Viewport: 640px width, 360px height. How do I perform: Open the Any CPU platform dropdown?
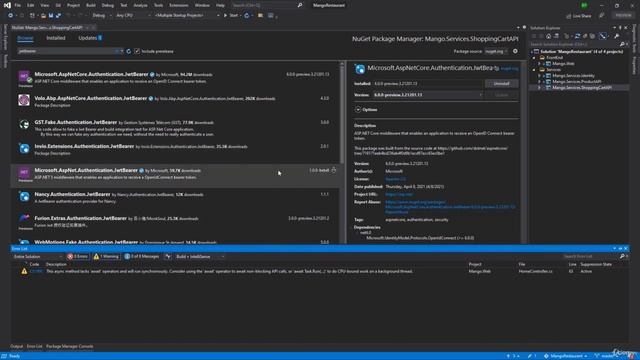click(133, 16)
